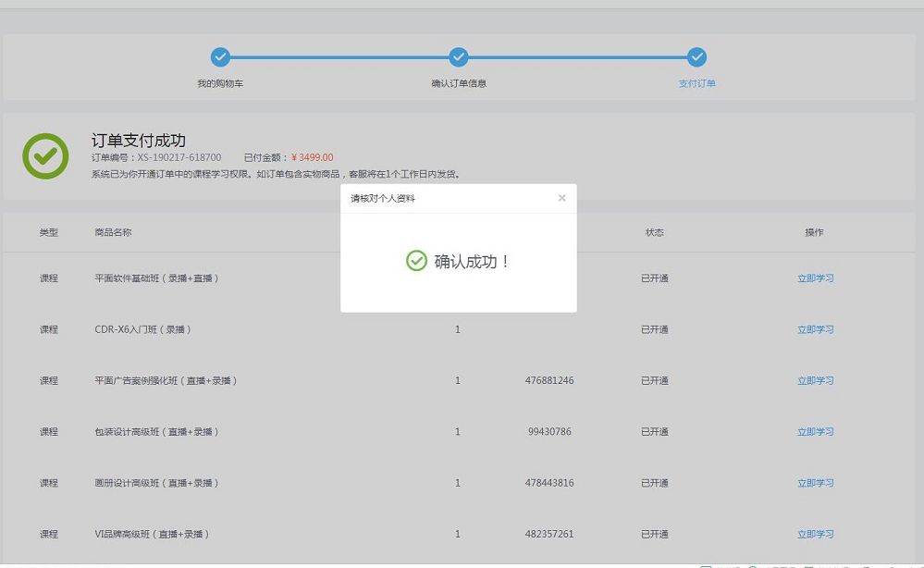
Task: Click the 状态 column header
Action: [x=655, y=232]
